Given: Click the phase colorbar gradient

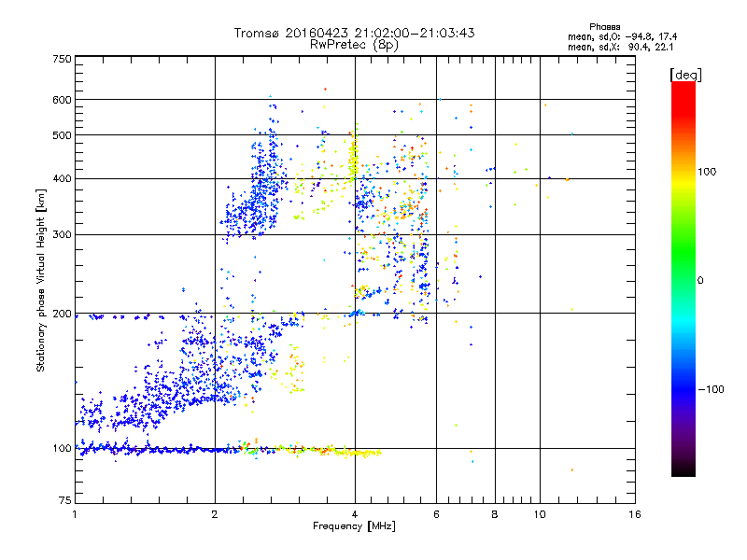Looking at the screenshot, I should coord(684,278).
